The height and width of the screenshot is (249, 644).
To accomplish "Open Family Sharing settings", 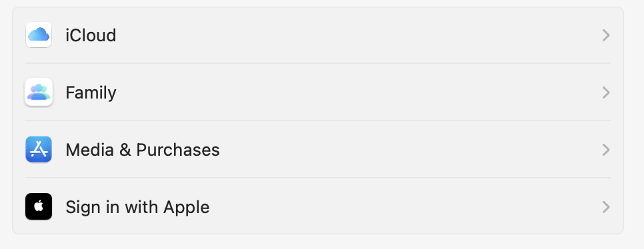I will 318,93.
